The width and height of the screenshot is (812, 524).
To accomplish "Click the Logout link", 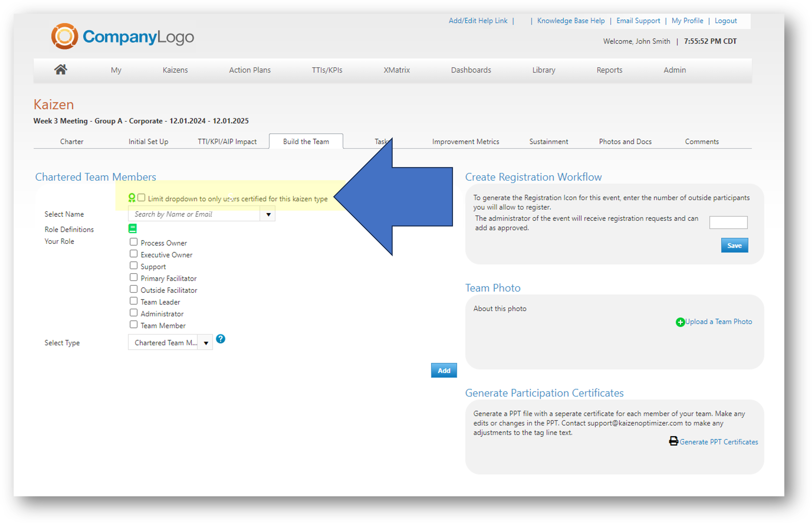I will point(725,21).
